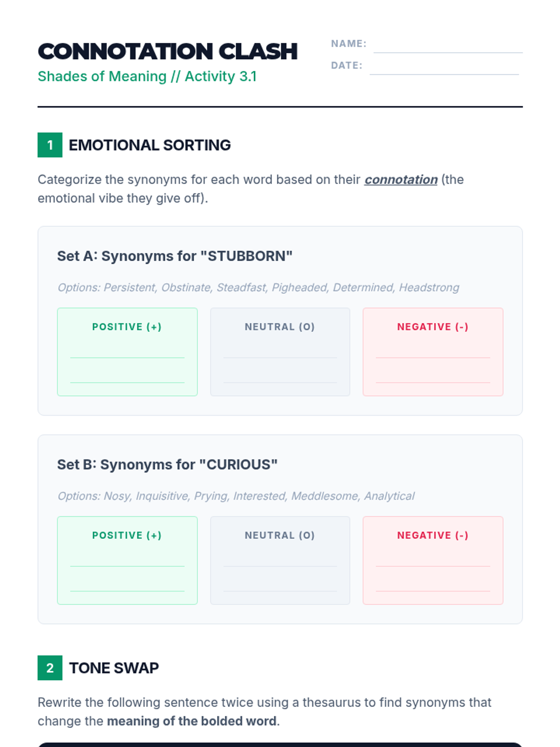Click first line in Set A Positive box
Screen dimensions: 560x747
(127, 352)
